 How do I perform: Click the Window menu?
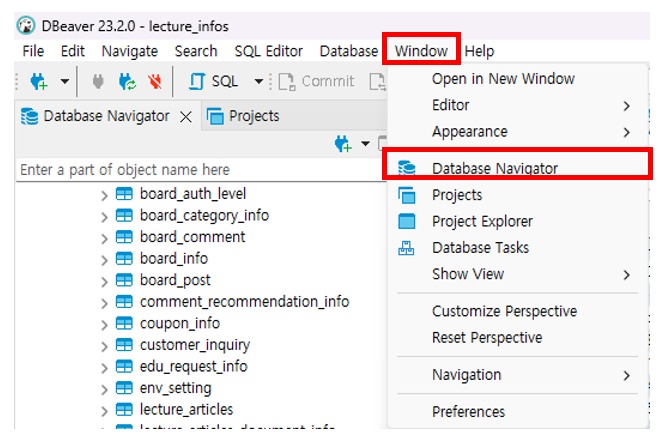point(421,51)
